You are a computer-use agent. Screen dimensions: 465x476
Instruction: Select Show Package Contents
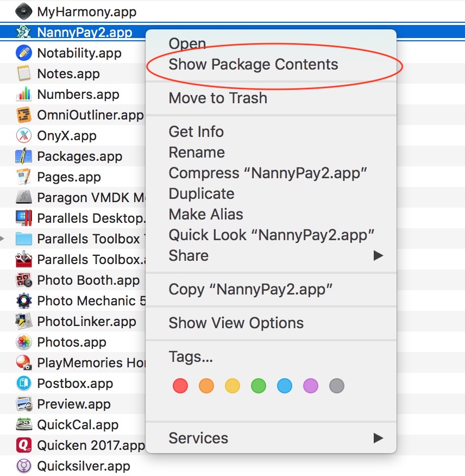tap(253, 64)
